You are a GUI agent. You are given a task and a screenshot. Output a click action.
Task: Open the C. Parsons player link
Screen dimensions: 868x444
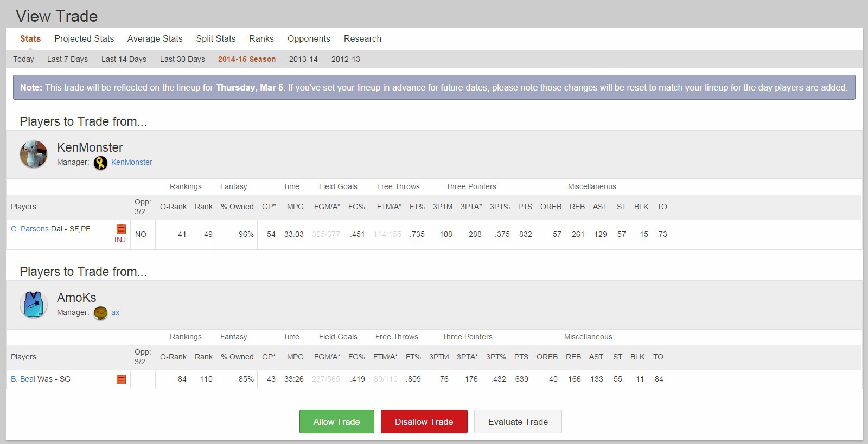click(30, 229)
